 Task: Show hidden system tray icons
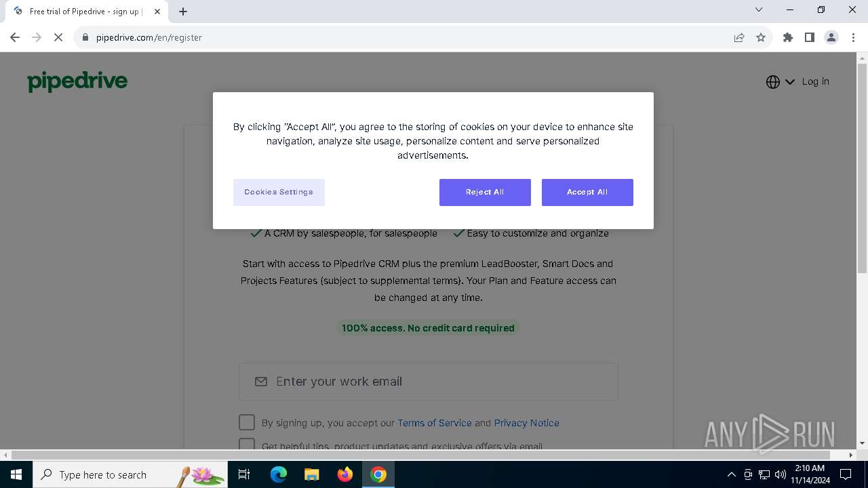tap(731, 474)
